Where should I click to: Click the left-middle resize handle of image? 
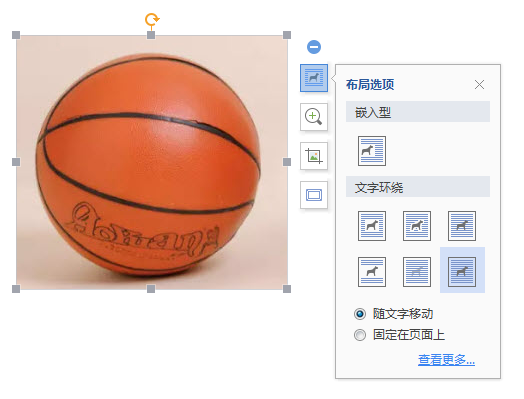click(x=16, y=162)
